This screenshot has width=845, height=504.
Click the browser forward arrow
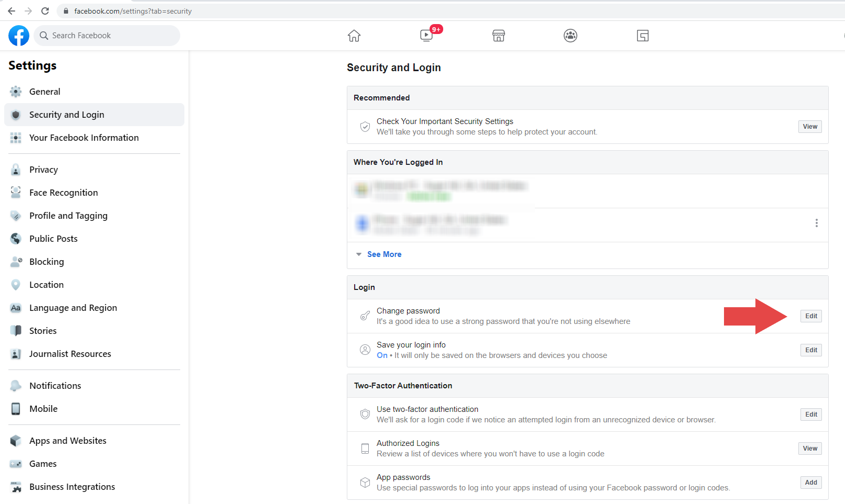coord(28,11)
